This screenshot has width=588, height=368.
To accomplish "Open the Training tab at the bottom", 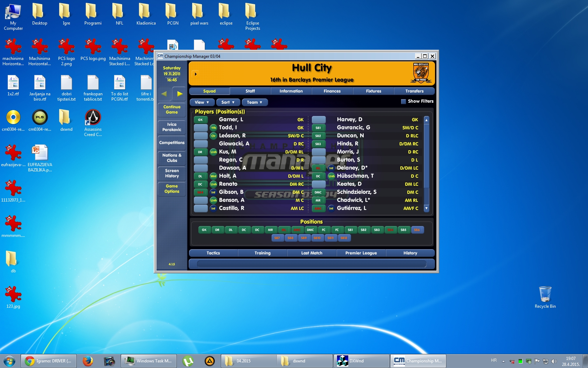I will point(262,253).
